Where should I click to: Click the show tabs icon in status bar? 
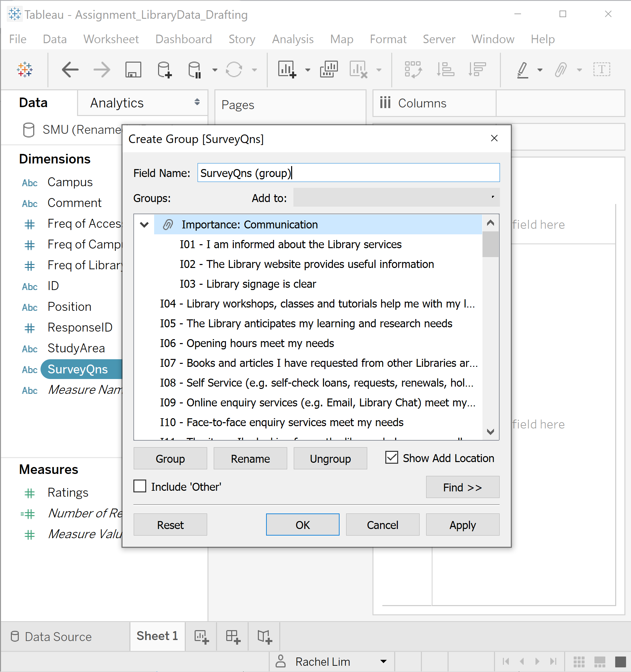coord(620,662)
